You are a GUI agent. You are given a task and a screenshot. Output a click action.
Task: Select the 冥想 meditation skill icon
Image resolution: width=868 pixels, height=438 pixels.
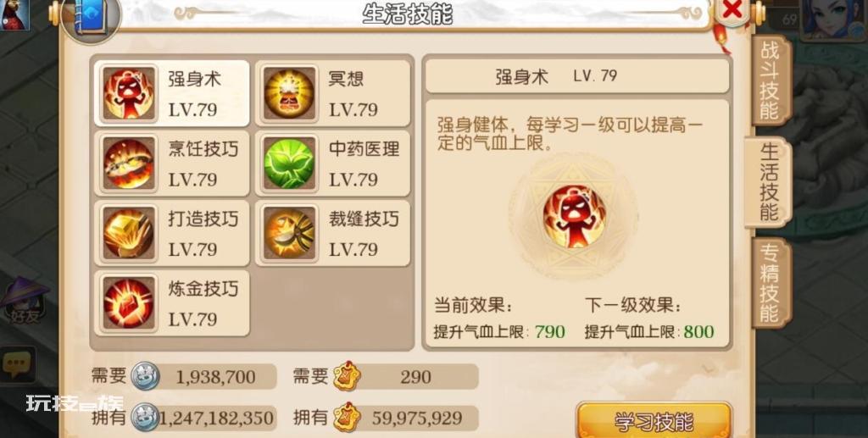pyautogui.click(x=289, y=93)
